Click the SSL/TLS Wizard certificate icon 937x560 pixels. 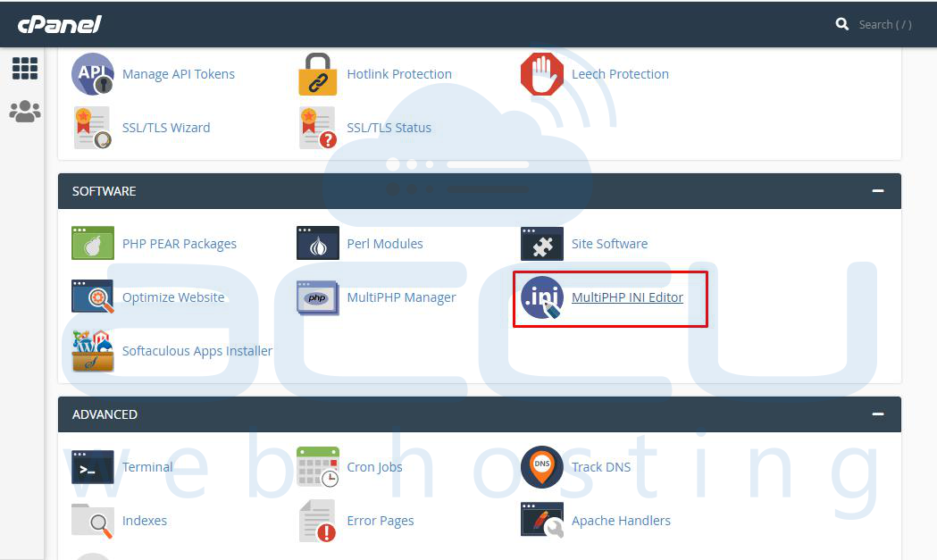tap(93, 128)
